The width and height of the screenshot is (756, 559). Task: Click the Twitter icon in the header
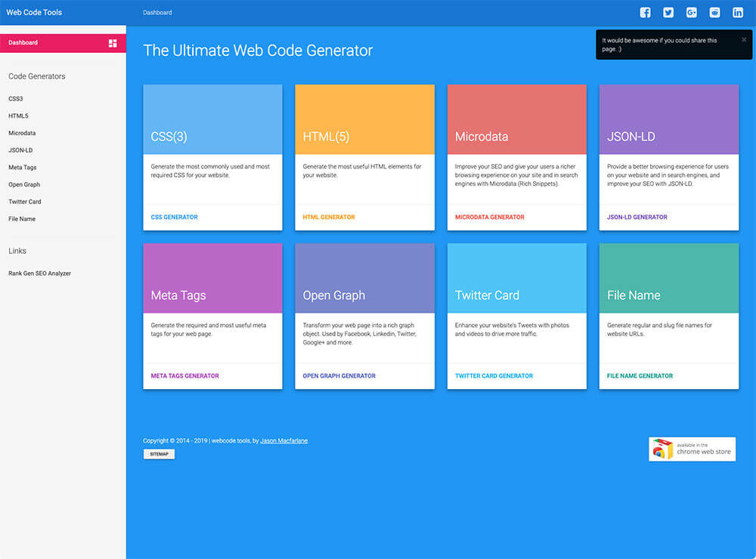click(668, 12)
